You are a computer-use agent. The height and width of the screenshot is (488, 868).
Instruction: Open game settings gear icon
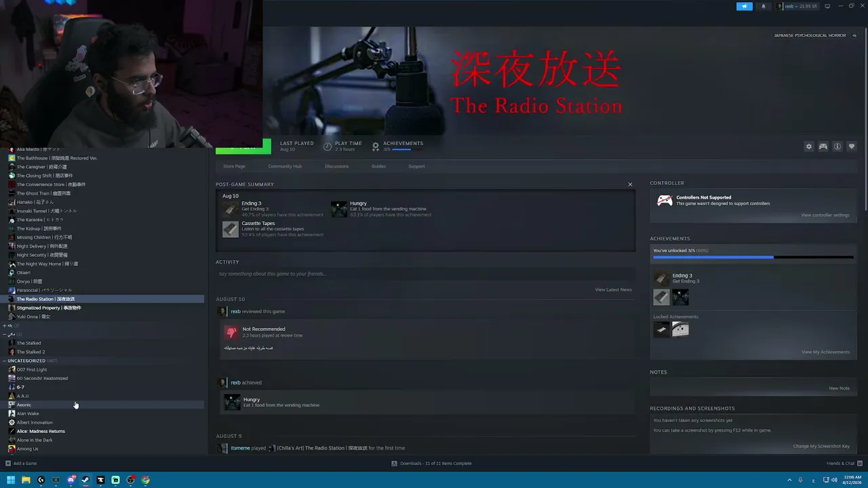809,146
